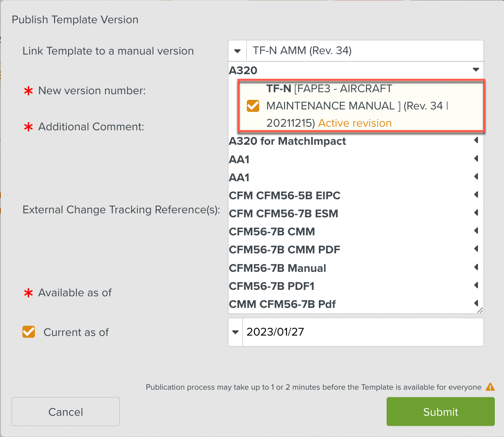
Task: Expand the CFM56-7B Manual arrow
Action: click(x=476, y=267)
